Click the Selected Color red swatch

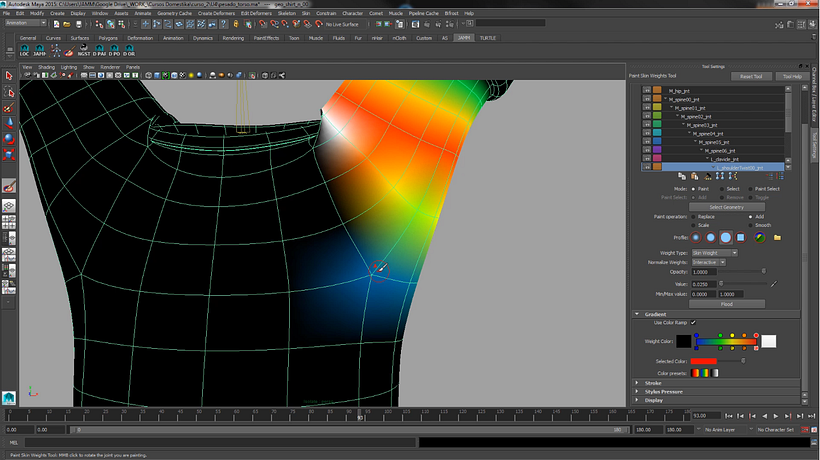click(704, 361)
